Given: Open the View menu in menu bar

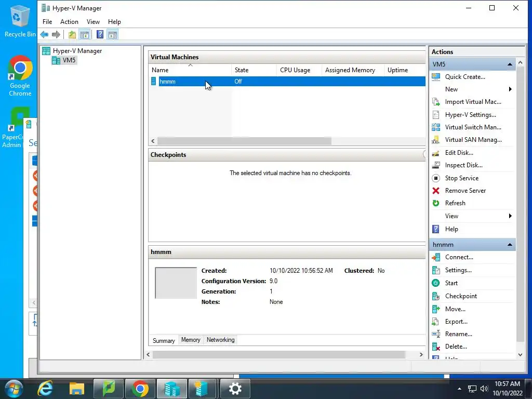Looking at the screenshot, I should pyautogui.click(x=93, y=22).
